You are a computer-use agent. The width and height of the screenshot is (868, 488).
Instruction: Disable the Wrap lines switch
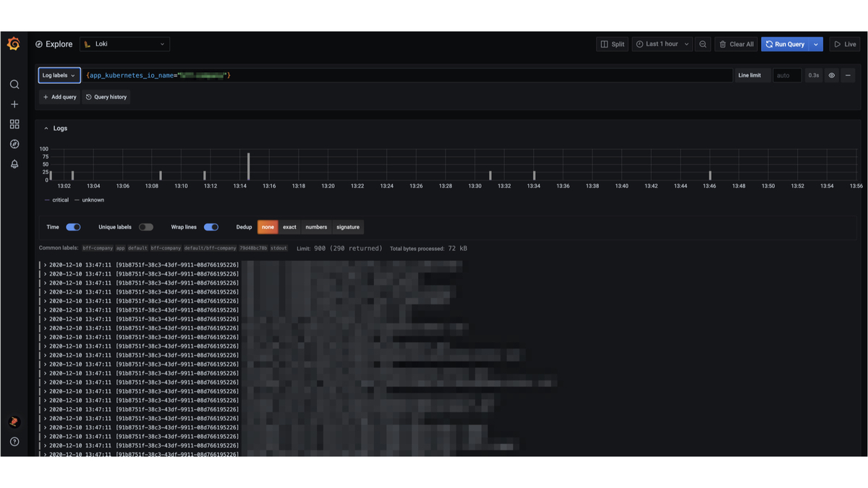coord(211,227)
